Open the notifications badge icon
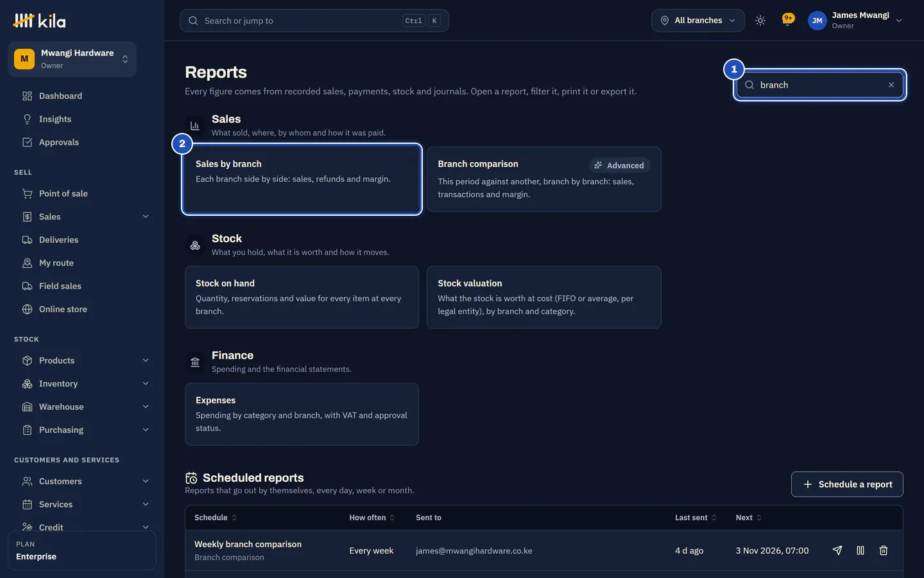This screenshot has width=924, height=578. point(788,20)
